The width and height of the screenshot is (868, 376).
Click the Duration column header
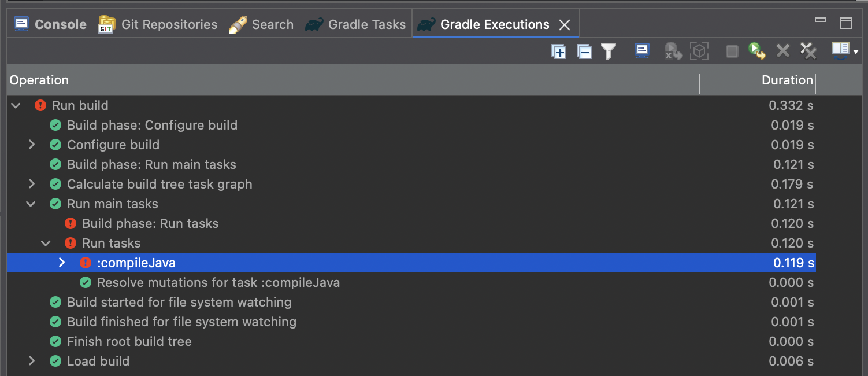click(x=787, y=80)
